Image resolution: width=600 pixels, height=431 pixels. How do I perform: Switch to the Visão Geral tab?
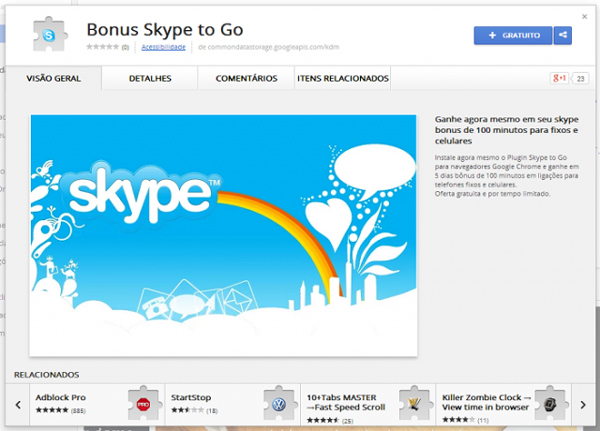(x=54, y=78)
